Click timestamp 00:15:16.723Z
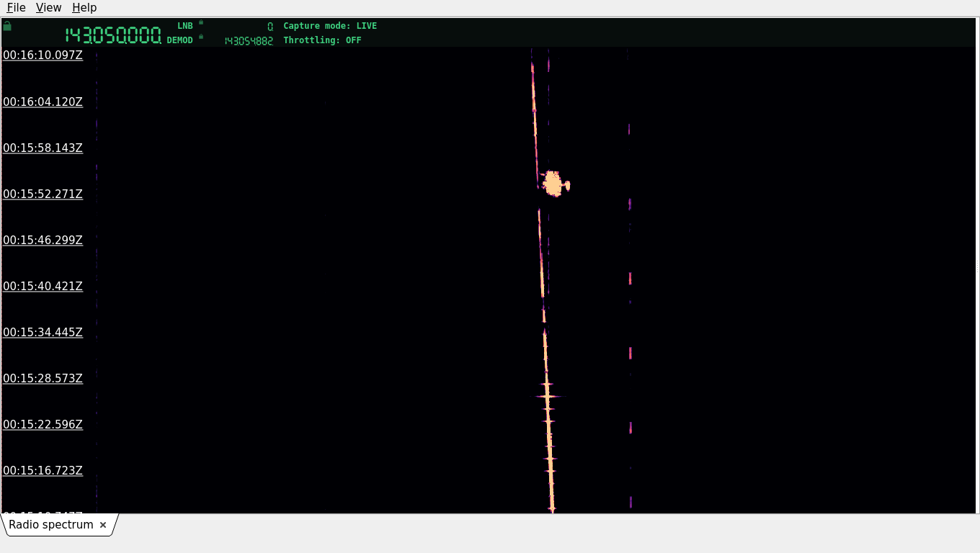The image size is (980, 553). [x=43, y=471]
